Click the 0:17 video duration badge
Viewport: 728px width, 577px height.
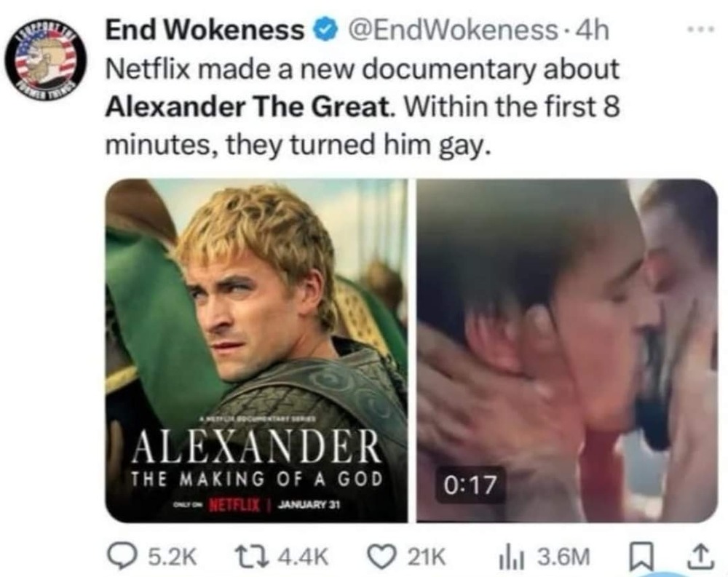[470, 485]
